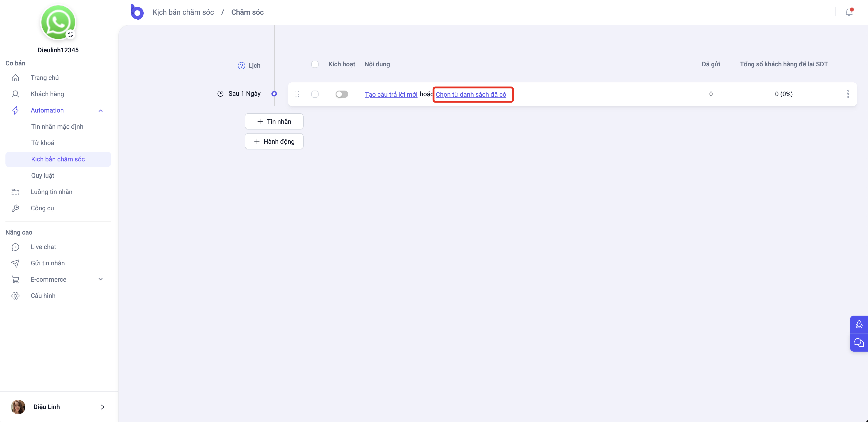Click the + Hành động button
The image size is (868, 422).
[x=274, y=141]
